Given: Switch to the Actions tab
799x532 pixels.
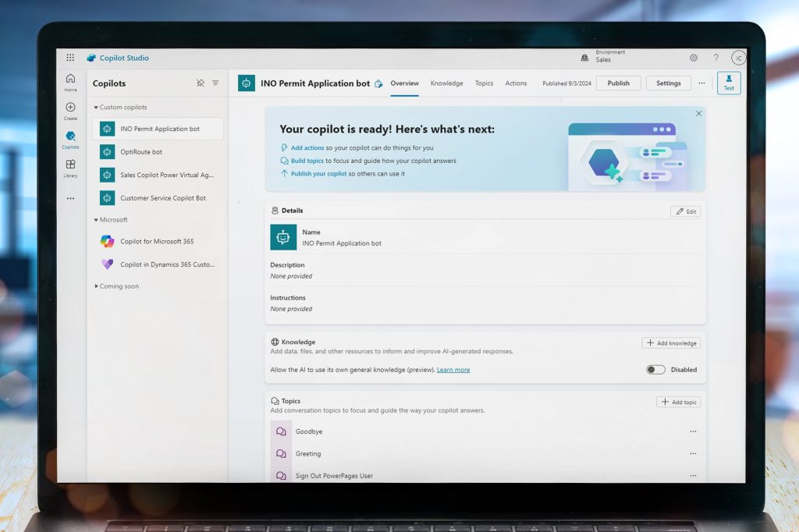Looking at the screenshot, I should pyautogui.click(x=516, y=83).
